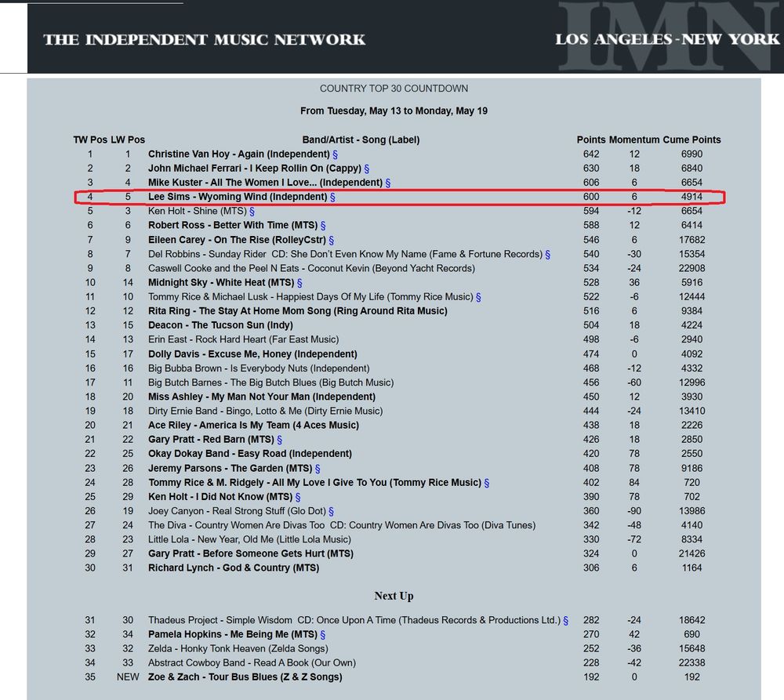Viewport: 784px width, 700px height.
Task: Select Big Bubba Brown - Is Everybody Nuts
Action: pos(259,368)
